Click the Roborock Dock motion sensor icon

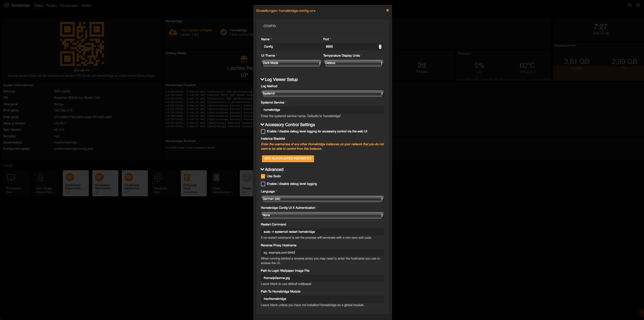click(x=188, y=178)
